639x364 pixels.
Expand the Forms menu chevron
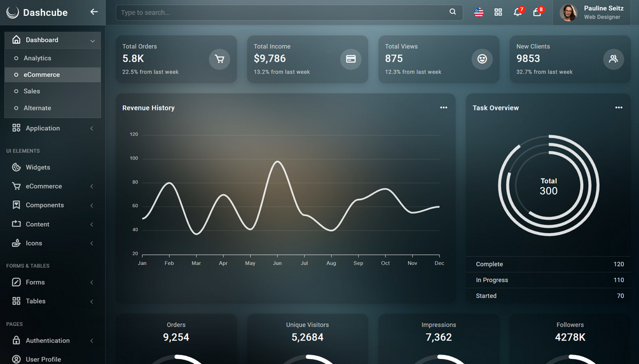click(92, 282)
